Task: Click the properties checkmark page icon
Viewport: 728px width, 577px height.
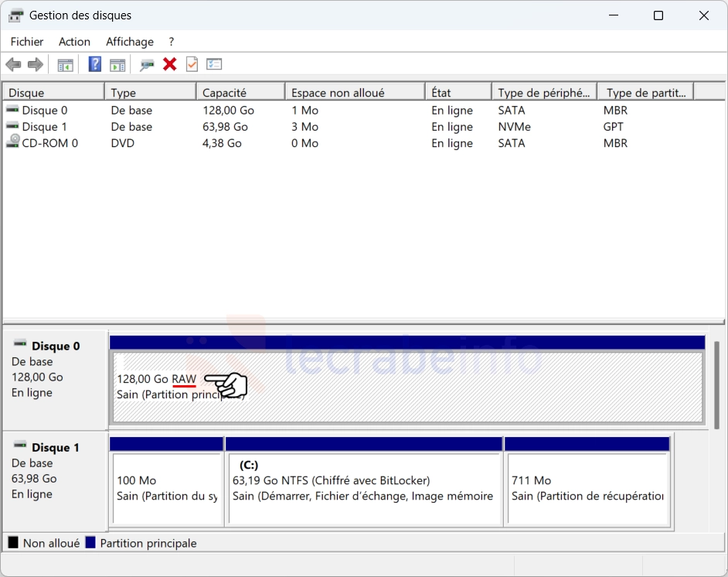Action: point(192,64)
